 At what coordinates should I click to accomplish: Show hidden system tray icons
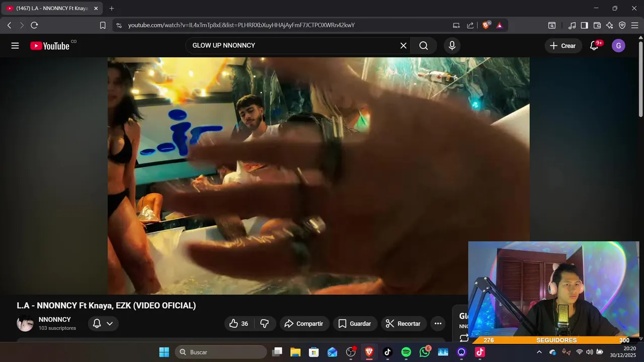(539, 352)
